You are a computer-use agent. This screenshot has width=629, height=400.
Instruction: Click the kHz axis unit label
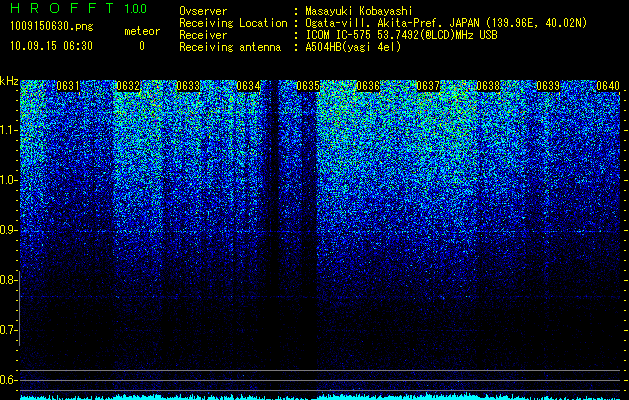[9, 81]
